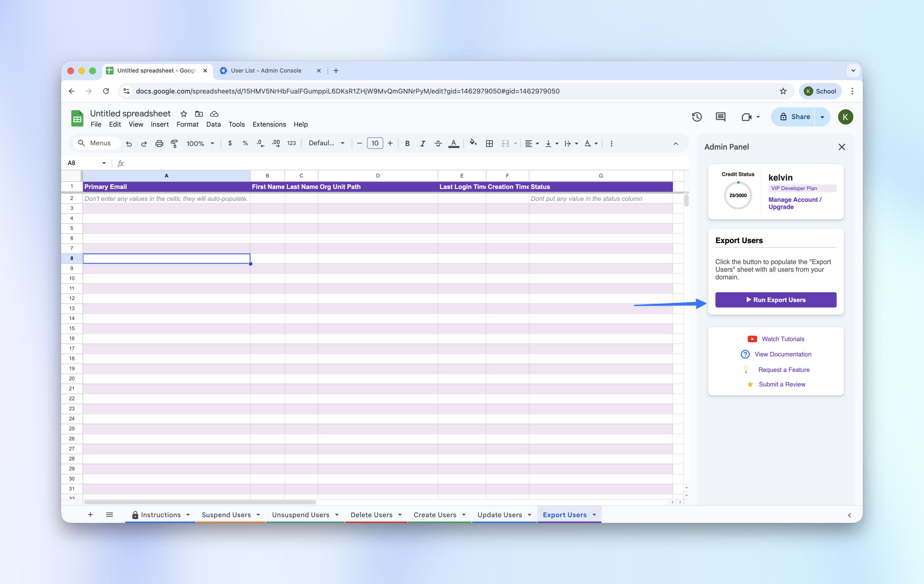Open the borders tool

tap(489, 144)
